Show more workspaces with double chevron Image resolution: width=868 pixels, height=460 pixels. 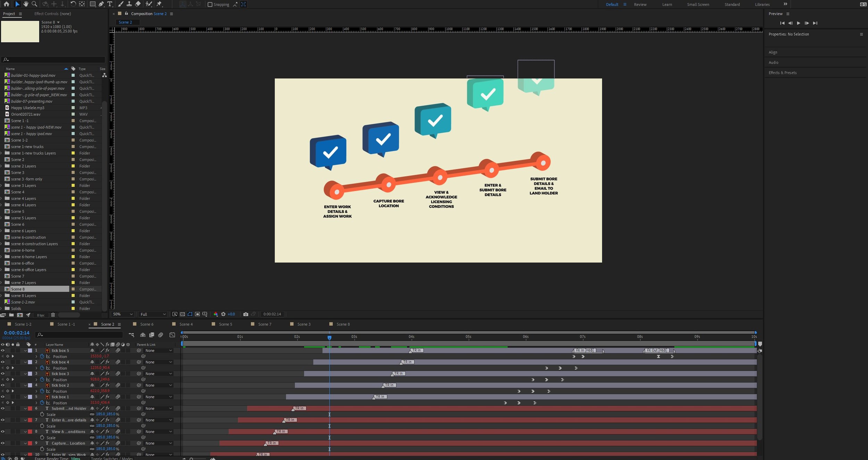click(785, 4)
